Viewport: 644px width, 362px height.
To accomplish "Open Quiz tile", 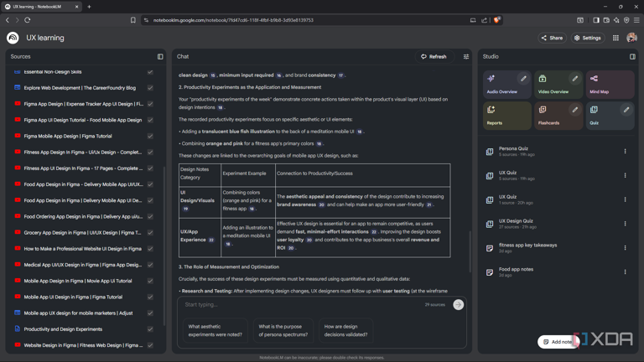I will [x=610, y=116].
